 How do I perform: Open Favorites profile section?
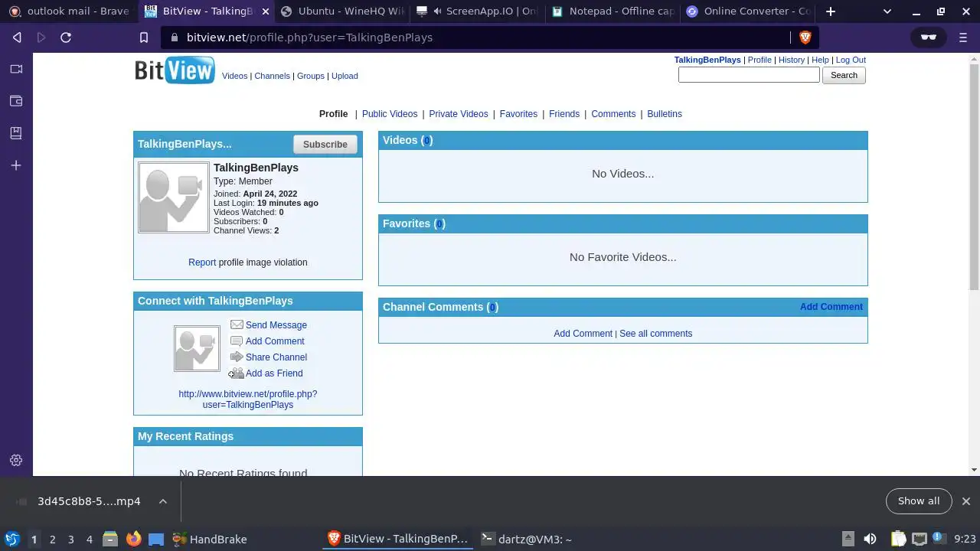pyautogui.click(x=518, y=114)
